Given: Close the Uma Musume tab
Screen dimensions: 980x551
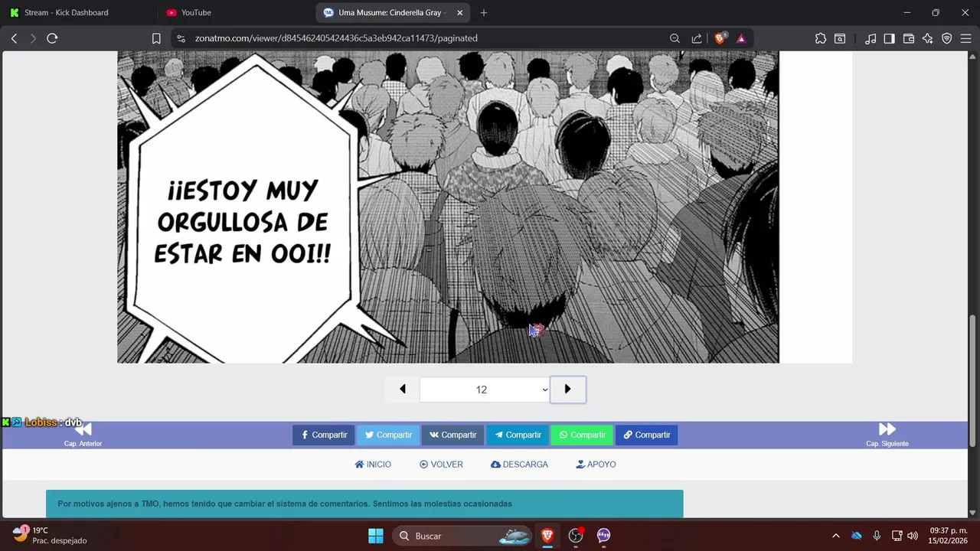Looking at the screenshot, I should (459, 12).
